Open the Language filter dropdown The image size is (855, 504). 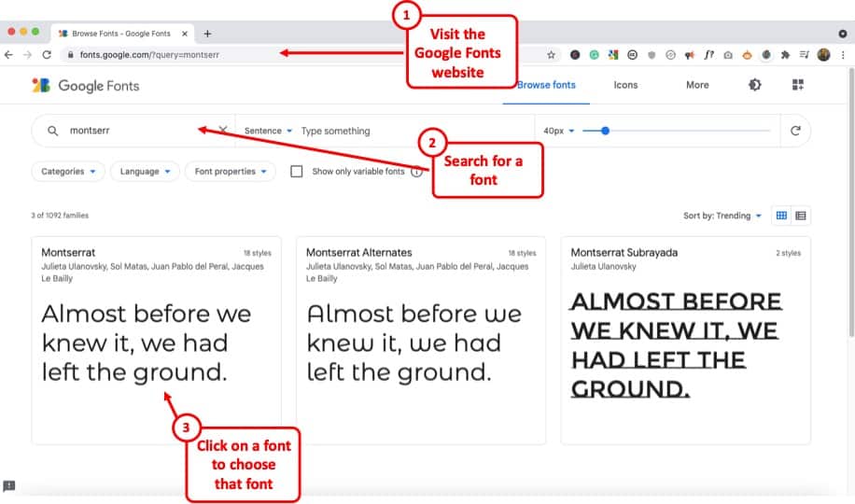[x=145, y=172]
